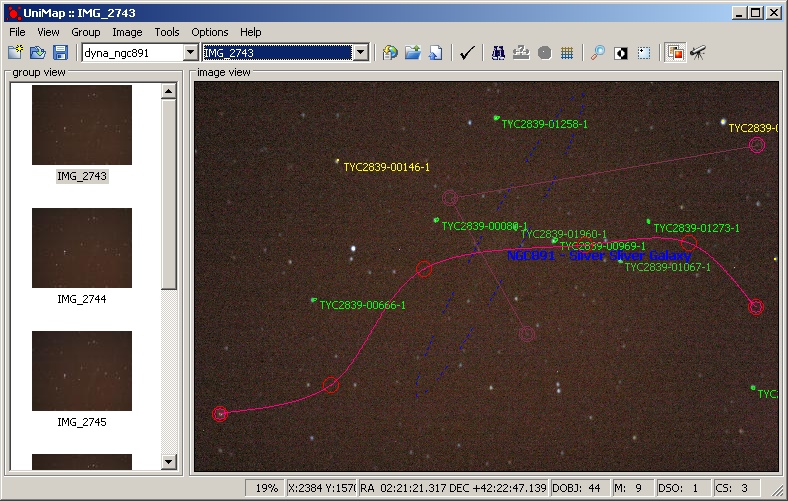This screenshot has height=501, width=788.
Task: Open the Help menu
Action: [x=250, y=32]
